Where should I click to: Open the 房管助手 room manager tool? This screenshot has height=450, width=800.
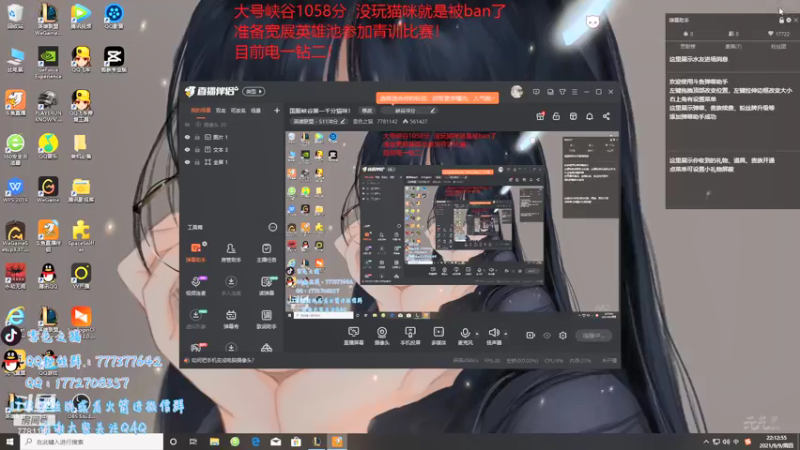click(x=231, y=253)
